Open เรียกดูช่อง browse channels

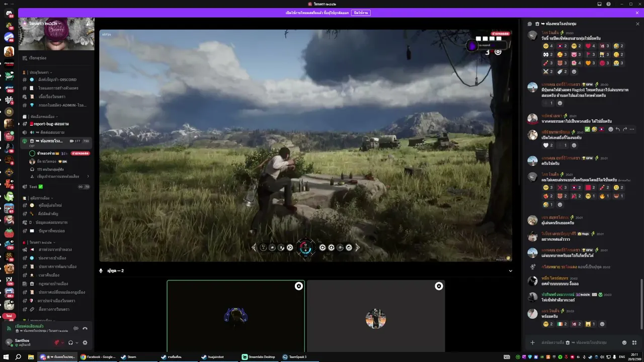click(56, 58)
